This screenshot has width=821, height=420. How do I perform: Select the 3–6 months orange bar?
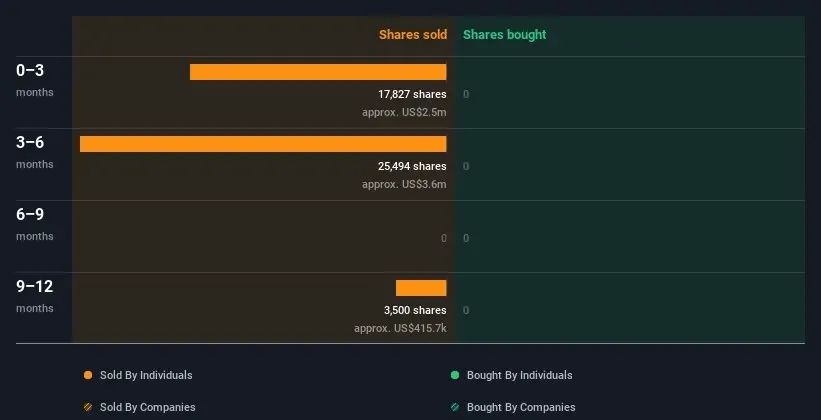[x=263, y=144]
